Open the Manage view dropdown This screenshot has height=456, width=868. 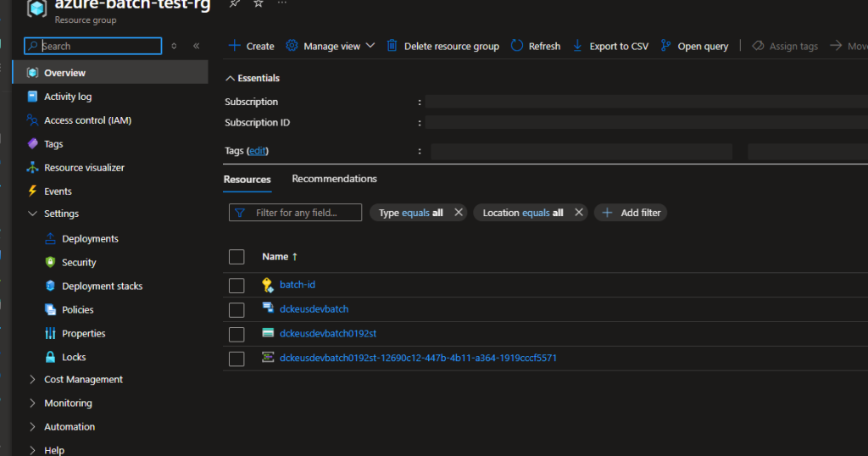(370, 46)
